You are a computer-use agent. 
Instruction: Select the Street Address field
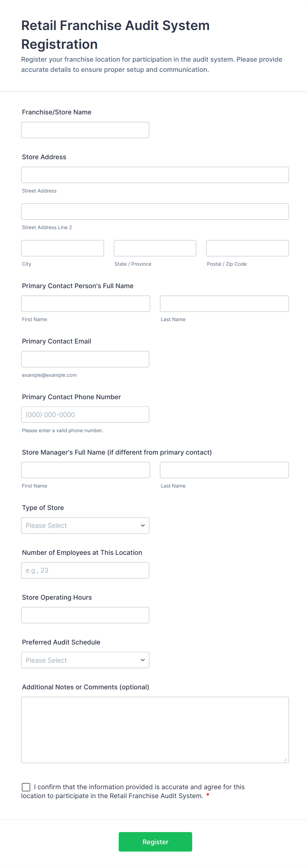pyautogui.click(x=155, y=174)
